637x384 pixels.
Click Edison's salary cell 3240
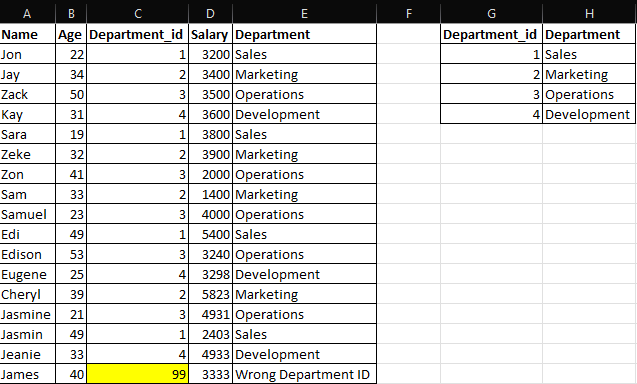pyautogui.click(x=210, y=254)
